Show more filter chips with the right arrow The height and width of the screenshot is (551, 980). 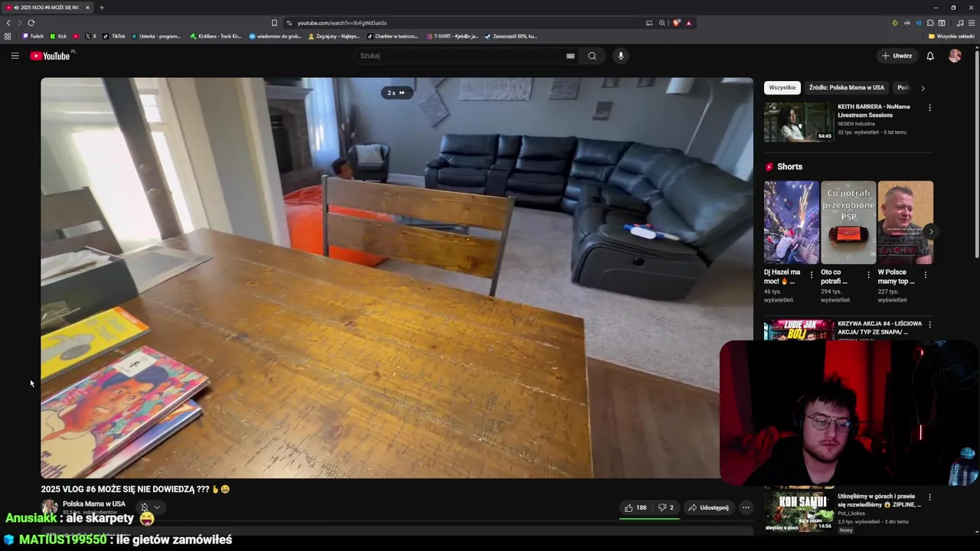coord(923,88)
